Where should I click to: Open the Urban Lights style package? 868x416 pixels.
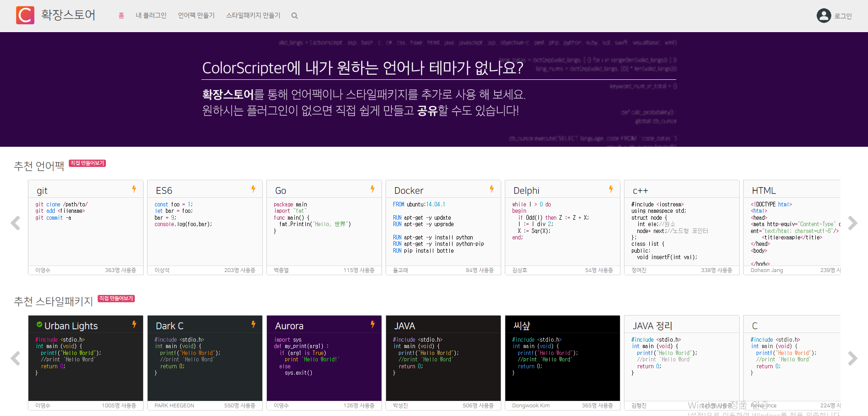(86, 363)
